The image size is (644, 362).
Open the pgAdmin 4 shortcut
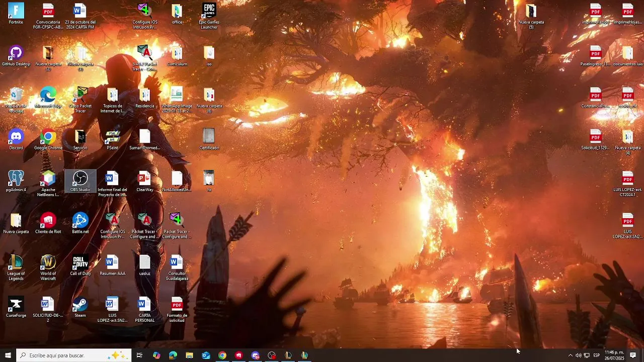click(x=16, y=181)
